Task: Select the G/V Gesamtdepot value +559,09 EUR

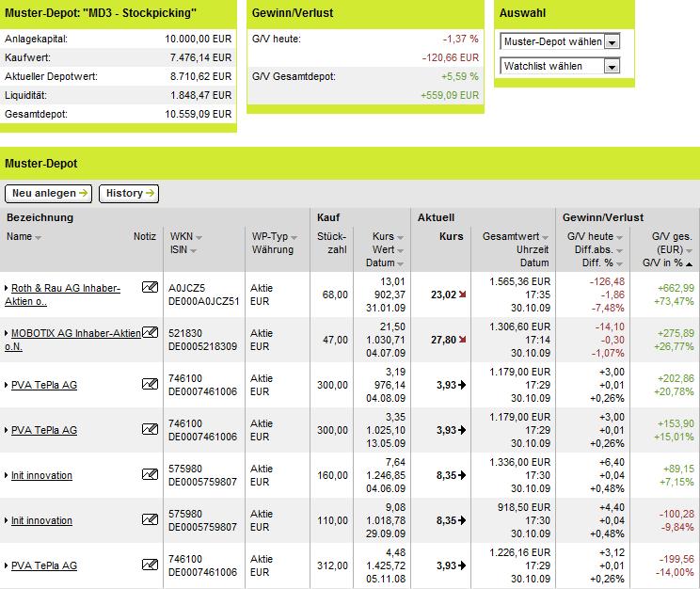Action: 450,95
